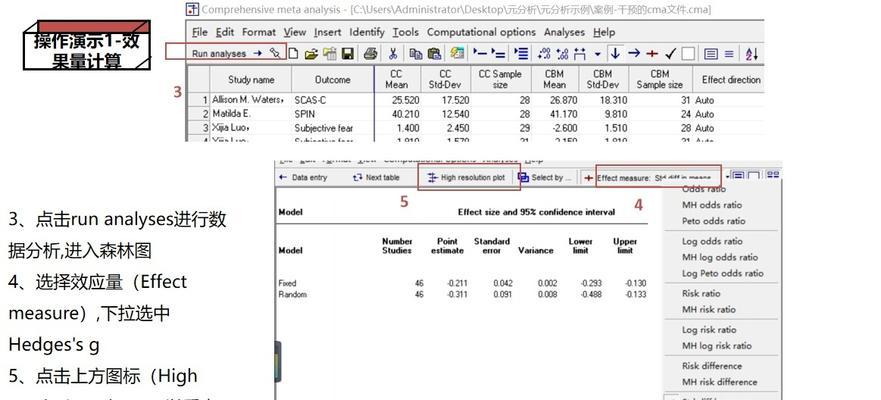This screenshot has width=881, height=400.
Task: Create a new file with blank-page icon
Action: click(x=293, y=54)
